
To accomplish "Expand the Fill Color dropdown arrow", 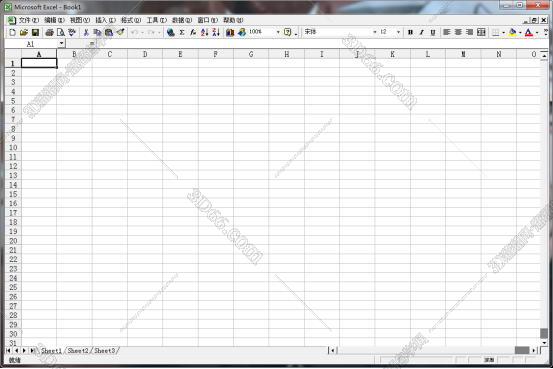I will coord(520,33).
